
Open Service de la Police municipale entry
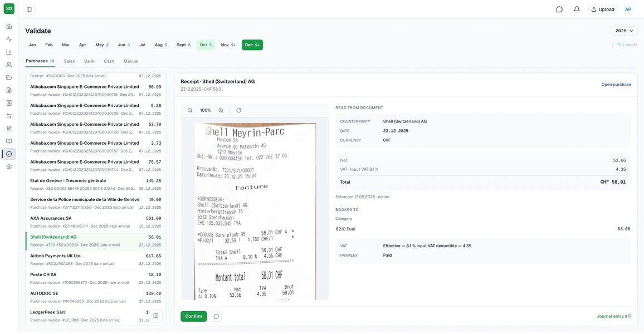tap(96, 204)
